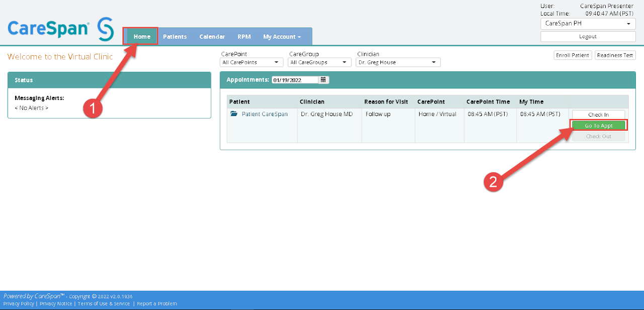
Task: Open the Patient CareSpan link
Action: pyautogui.click(x=265, y=114)
